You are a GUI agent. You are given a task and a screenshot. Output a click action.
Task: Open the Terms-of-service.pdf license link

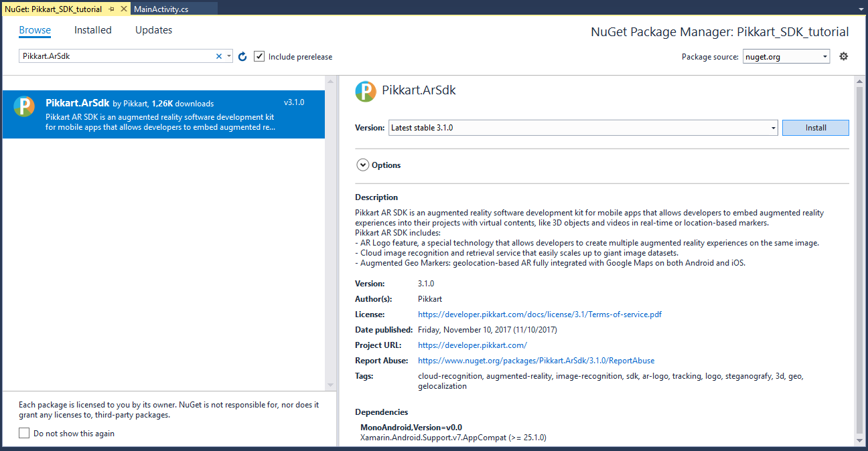tap(540, 314)
